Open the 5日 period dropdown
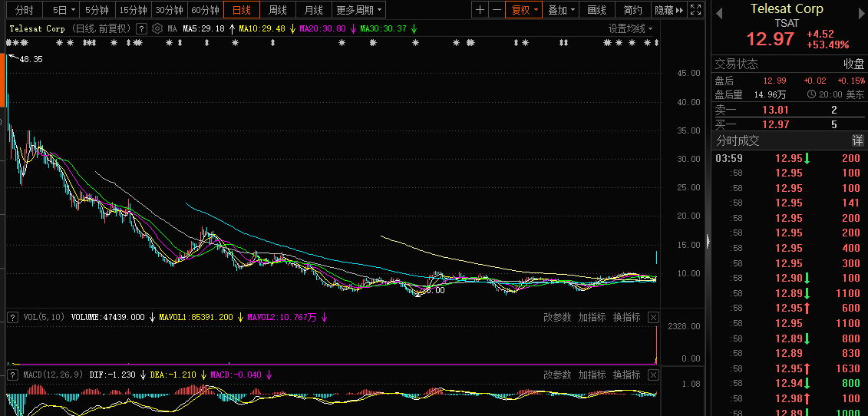Viewport: 868px width, 416px height. click(61, 10)
